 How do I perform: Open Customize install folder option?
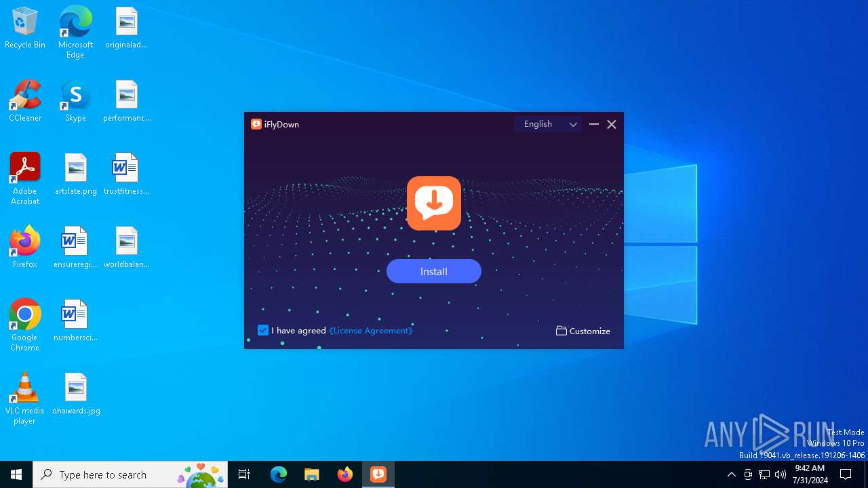[x=583, y=331]
